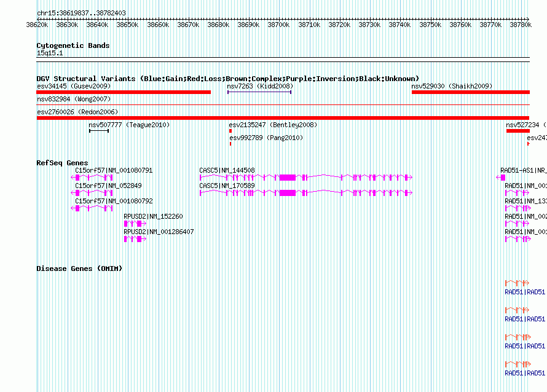Screen dimensions: 547x392
Task: Click the nsv507777 (Teague2010) black variant bar
Action: click(x=99, y=131)
